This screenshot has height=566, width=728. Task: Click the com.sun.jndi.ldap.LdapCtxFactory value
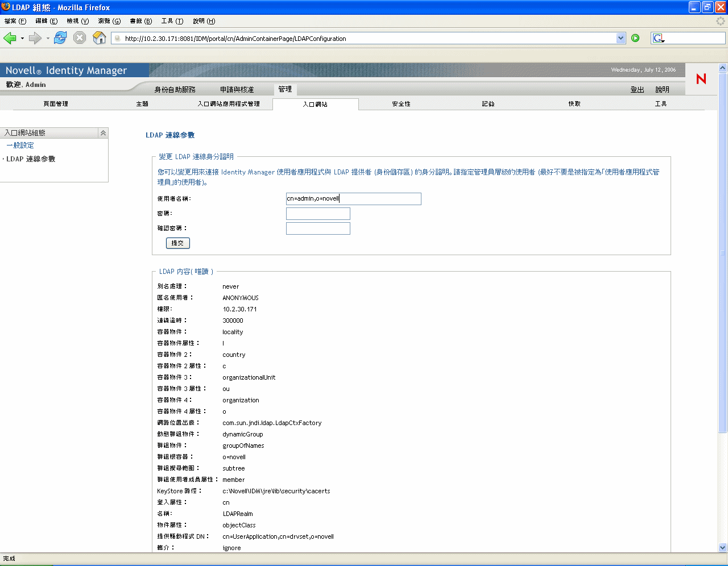[272, 423]
